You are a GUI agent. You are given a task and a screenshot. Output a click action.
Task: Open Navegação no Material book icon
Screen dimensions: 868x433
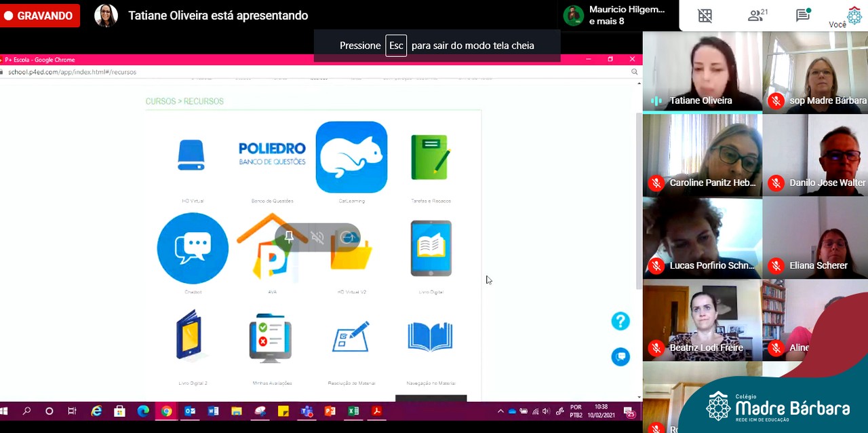point(430,337)
